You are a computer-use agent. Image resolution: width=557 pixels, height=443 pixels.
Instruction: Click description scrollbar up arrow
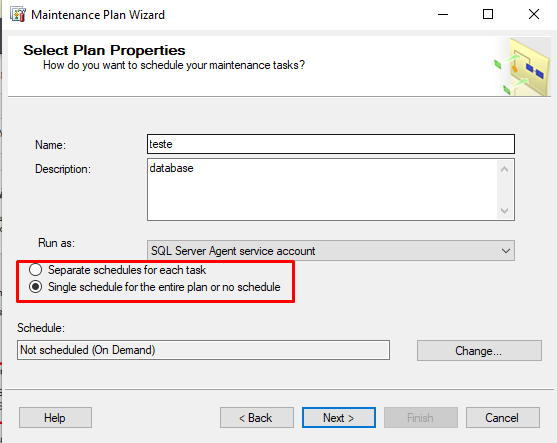504,169
